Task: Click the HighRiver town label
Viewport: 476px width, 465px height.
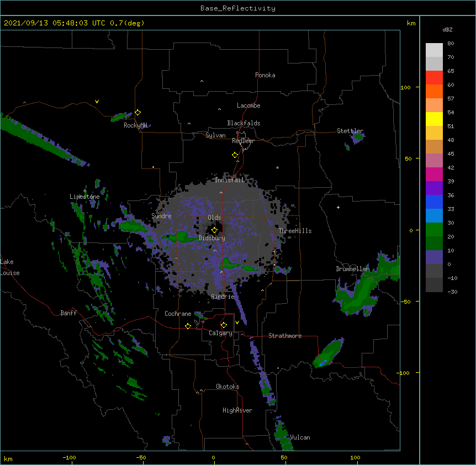Action: tap(237, 410)
